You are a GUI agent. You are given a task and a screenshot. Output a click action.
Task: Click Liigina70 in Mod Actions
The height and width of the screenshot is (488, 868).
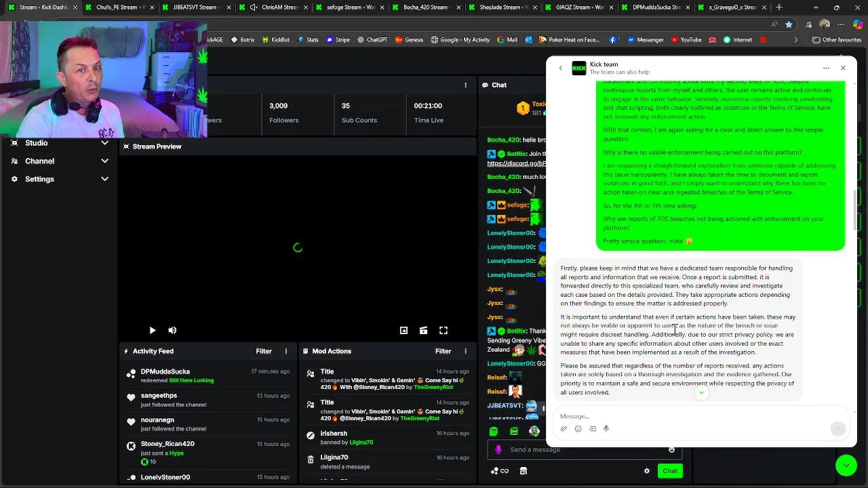(x=334, y=457)
